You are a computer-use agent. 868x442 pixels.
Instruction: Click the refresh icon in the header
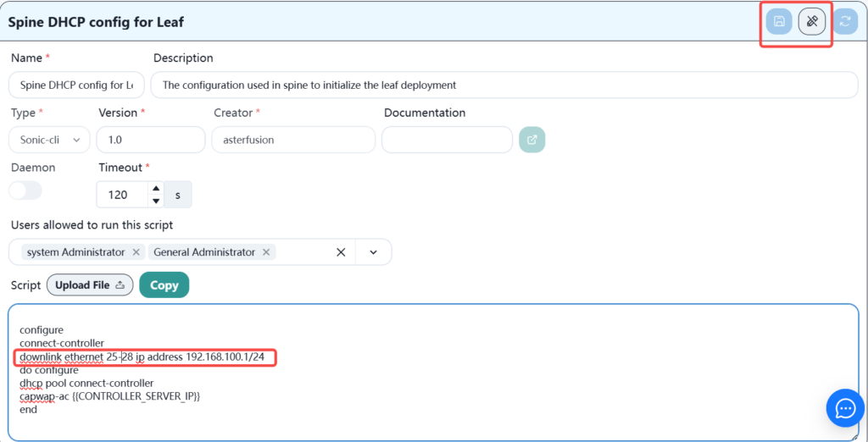click(x=844, y=22)
